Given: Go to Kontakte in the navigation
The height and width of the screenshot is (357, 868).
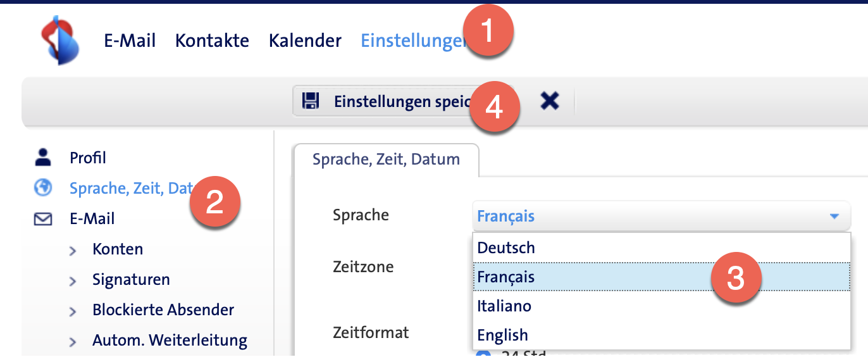Looking at the screenshot, I should (x=212, y=41).
